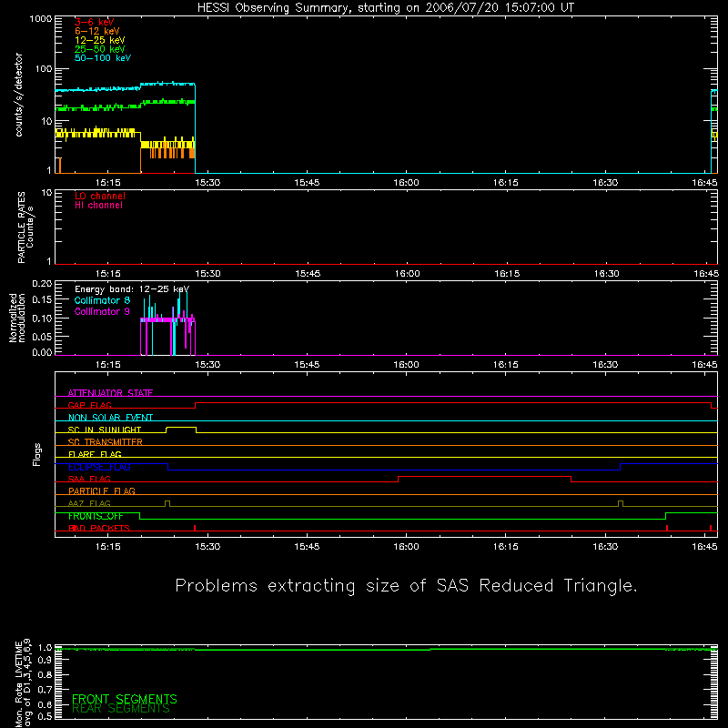Screen dimensions: 728x728
Task: Click the 16:45 tick label under flags panel
Action: (704, 547)
